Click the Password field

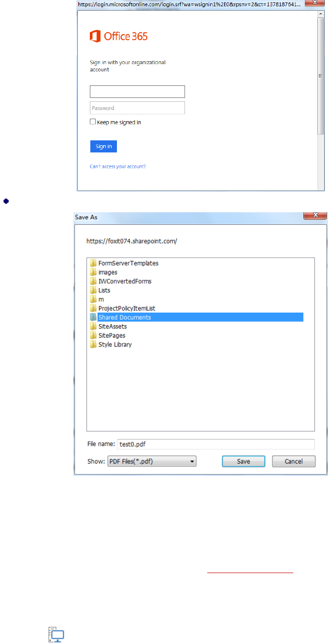pyautogui.click(x=137, y=108)
